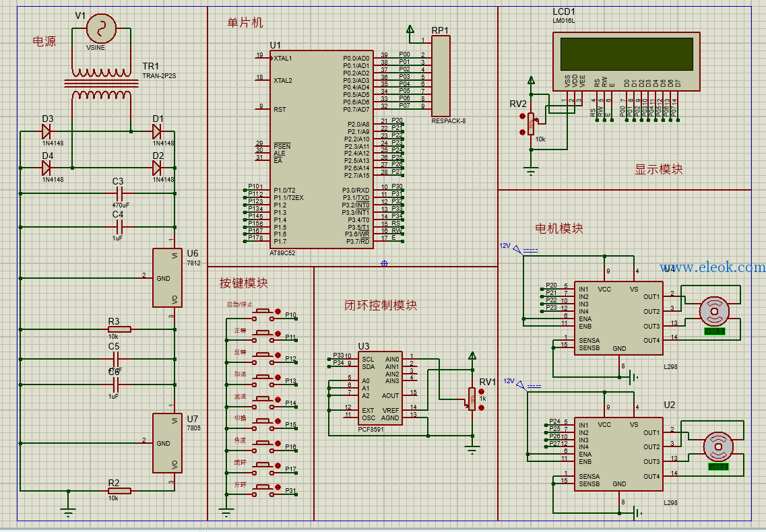Click the 显示模块 section label
The height and width of the screenshot is (532, 766).
point(658,170)
